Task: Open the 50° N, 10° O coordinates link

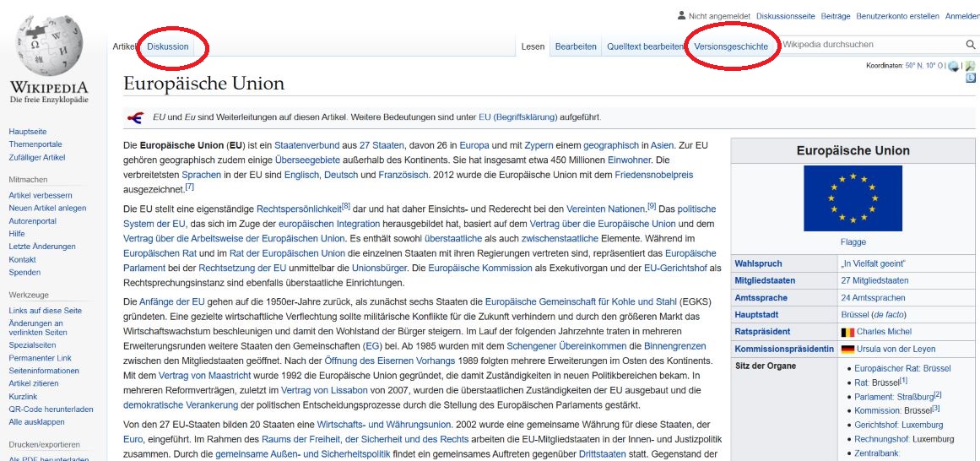Action: coord(923,66)
